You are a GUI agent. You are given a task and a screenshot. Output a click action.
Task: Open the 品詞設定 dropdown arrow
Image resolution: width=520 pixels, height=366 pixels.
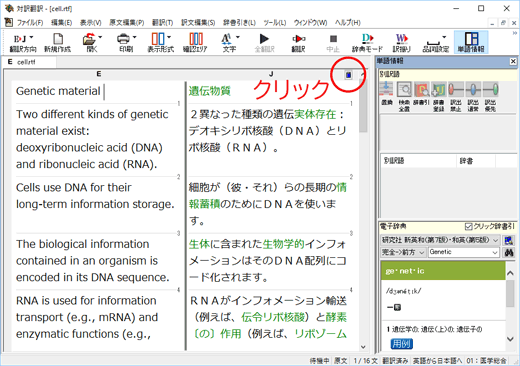(444, 37)
